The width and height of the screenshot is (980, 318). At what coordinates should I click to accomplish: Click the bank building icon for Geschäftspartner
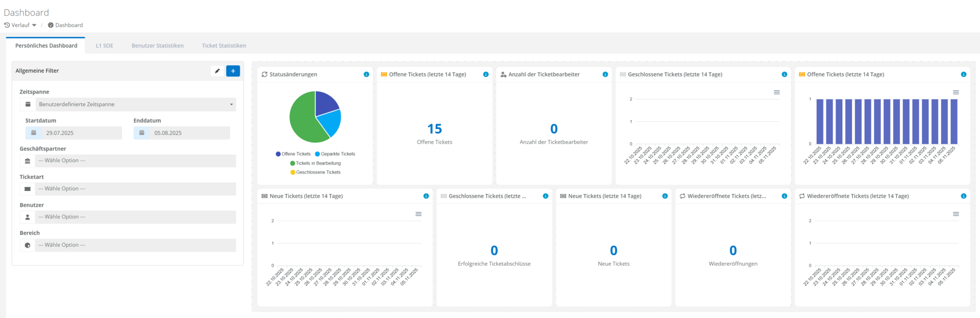28,161
